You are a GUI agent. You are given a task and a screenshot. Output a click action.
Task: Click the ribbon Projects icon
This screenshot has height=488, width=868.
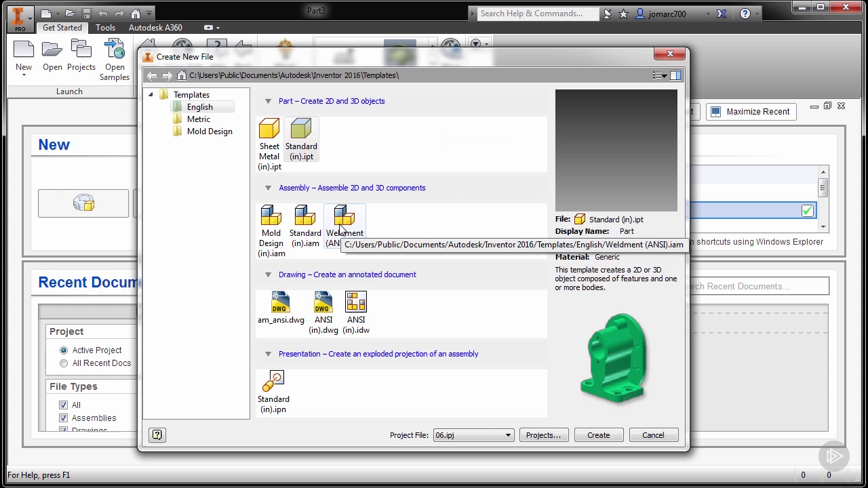pyautogui.click(x=81, y=49)
